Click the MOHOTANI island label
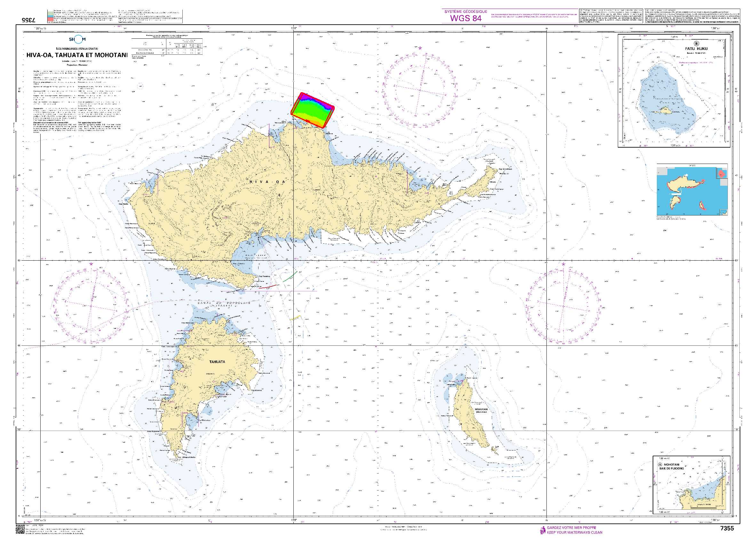 [481, 409]
